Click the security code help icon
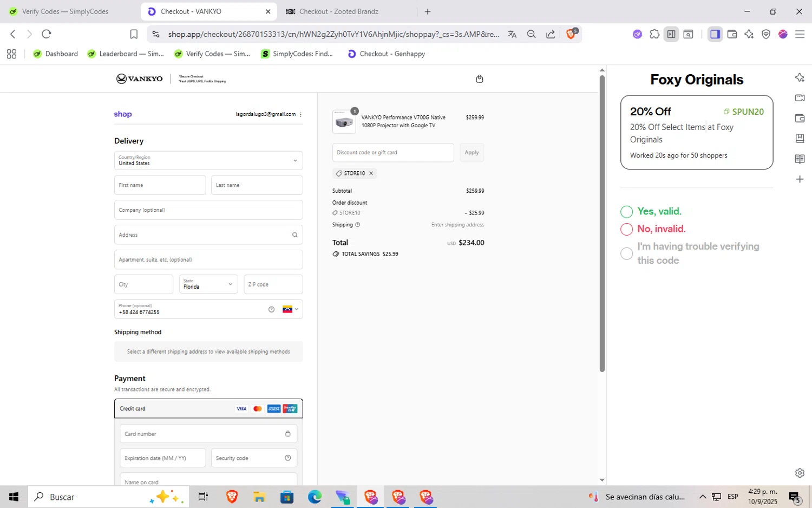The height and width of the screenshot is (508, 812). click(287, 458)
